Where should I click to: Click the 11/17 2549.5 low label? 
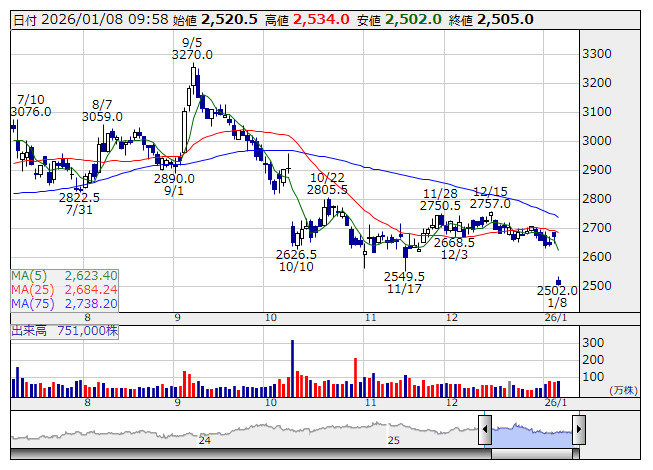click(x=404, y=283)
